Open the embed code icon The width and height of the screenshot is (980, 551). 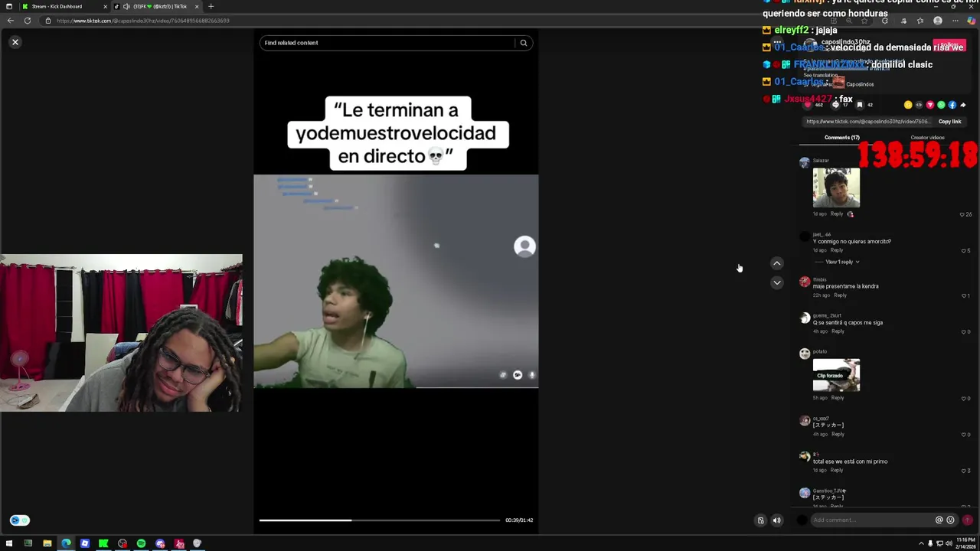[920, 105]
